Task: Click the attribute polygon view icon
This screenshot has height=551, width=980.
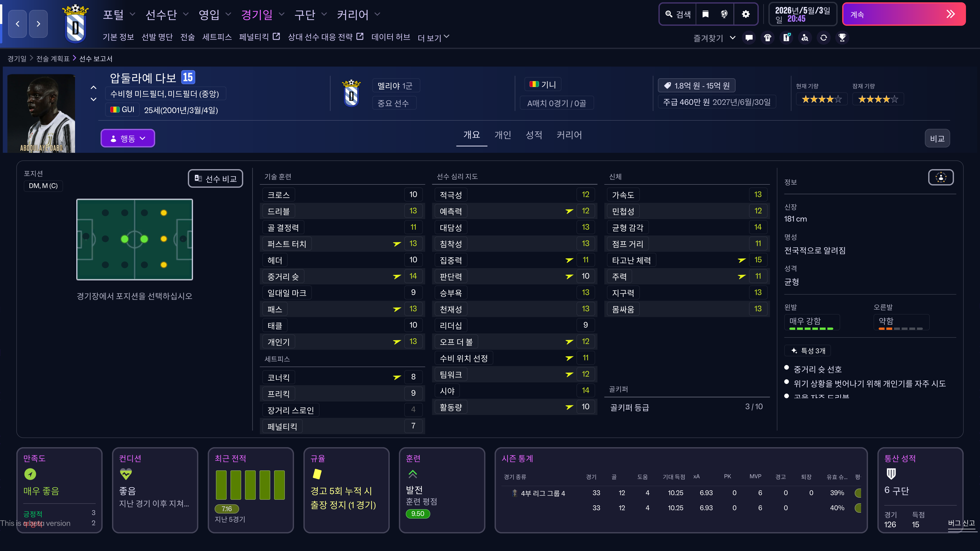Action: coord(940,177)
